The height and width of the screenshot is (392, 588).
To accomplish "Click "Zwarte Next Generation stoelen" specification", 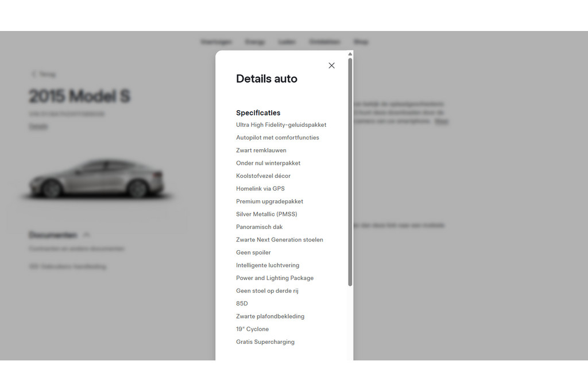I will pos(280,239).
